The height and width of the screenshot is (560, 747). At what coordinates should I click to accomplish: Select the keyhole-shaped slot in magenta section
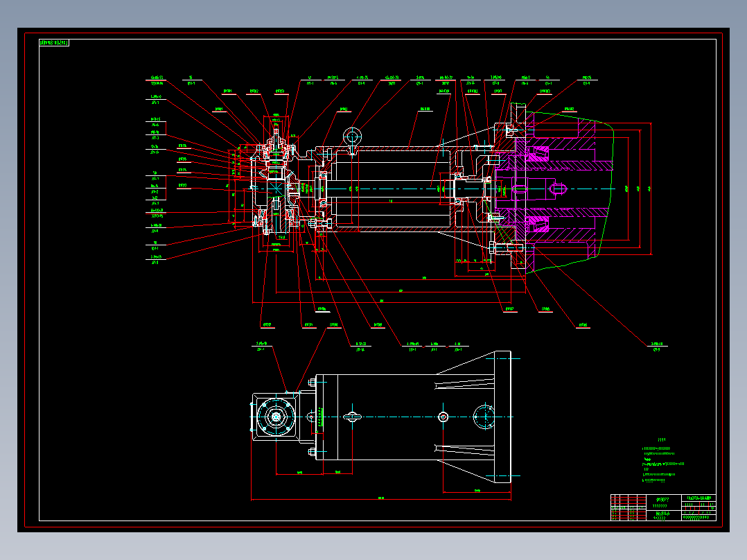click(557, 189)
